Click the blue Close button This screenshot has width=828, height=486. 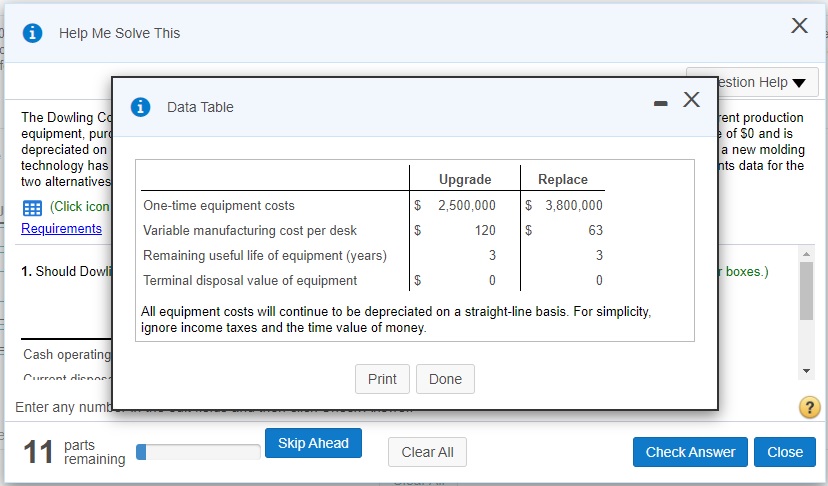[785, 452]
